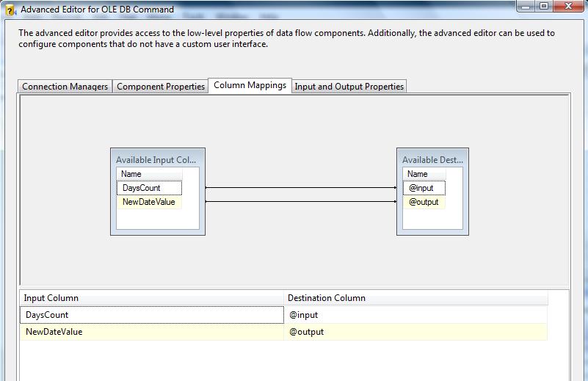Switch to the Component Properties tab
The image size is (588, 381).
[x=161, y=87]
